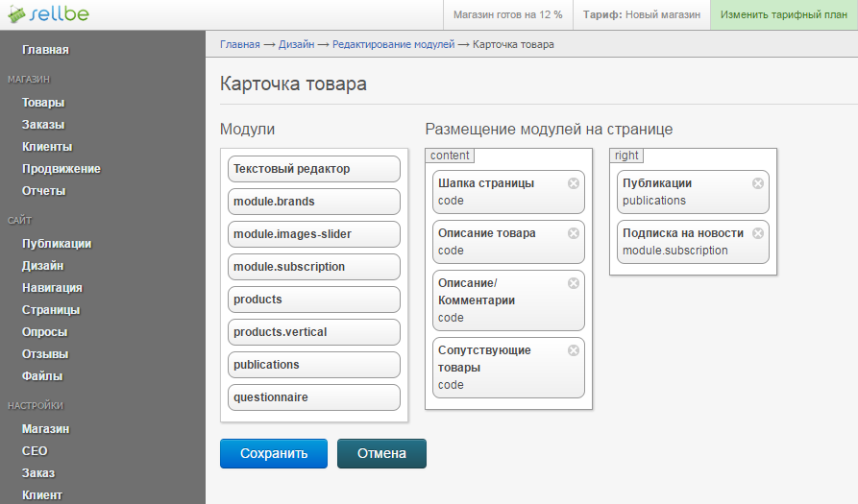Open Опросы in sidebar
The image size is (858, 504).
pos(45,332)
